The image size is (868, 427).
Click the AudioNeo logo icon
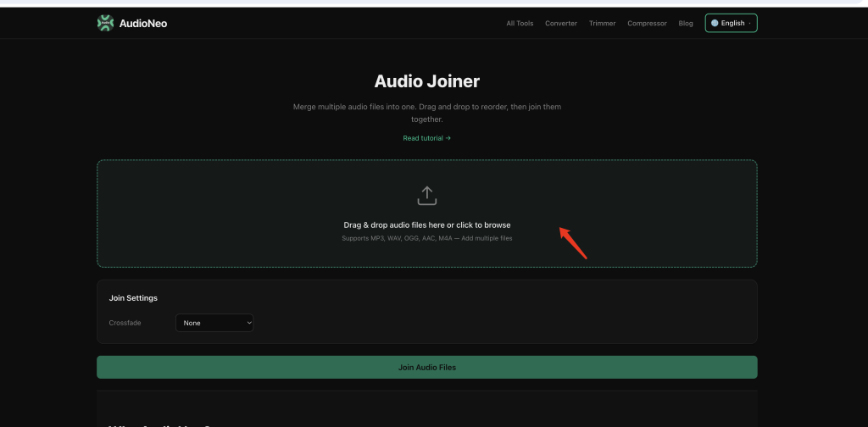coord(105,23)
